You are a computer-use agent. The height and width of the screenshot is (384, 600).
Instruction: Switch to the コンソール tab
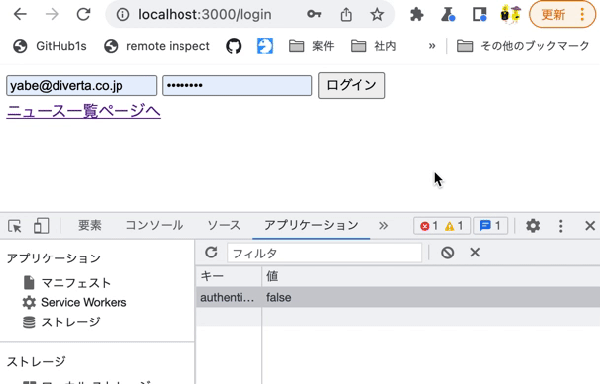click(x=154, y=225)
